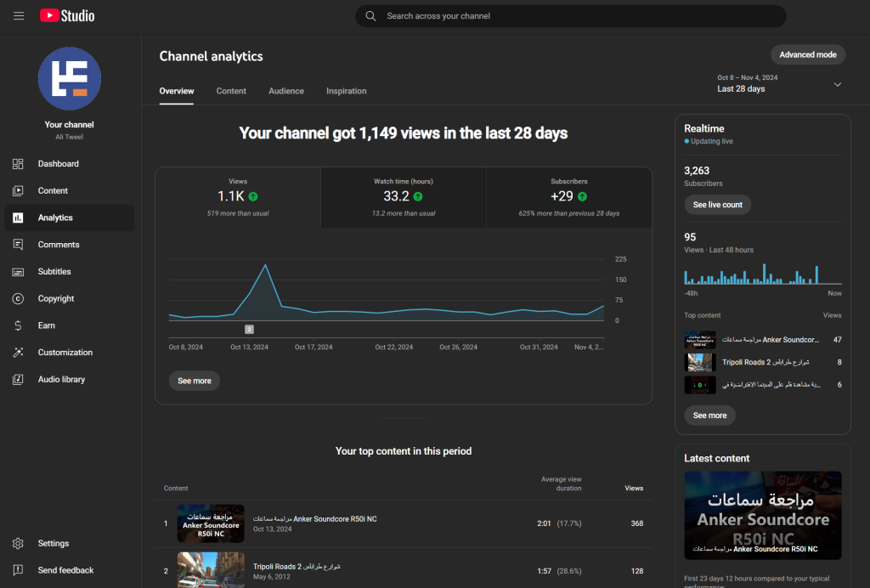Viewport: 870px width, 588px height.
Task: Open the hamburger navigation menu
Action: 19,16
